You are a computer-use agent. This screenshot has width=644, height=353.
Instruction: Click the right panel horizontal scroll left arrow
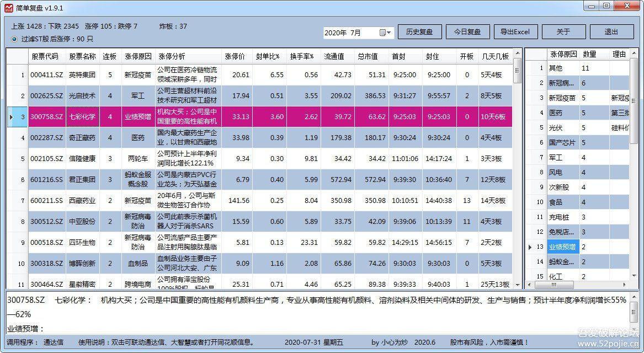[x=529, y=285]
